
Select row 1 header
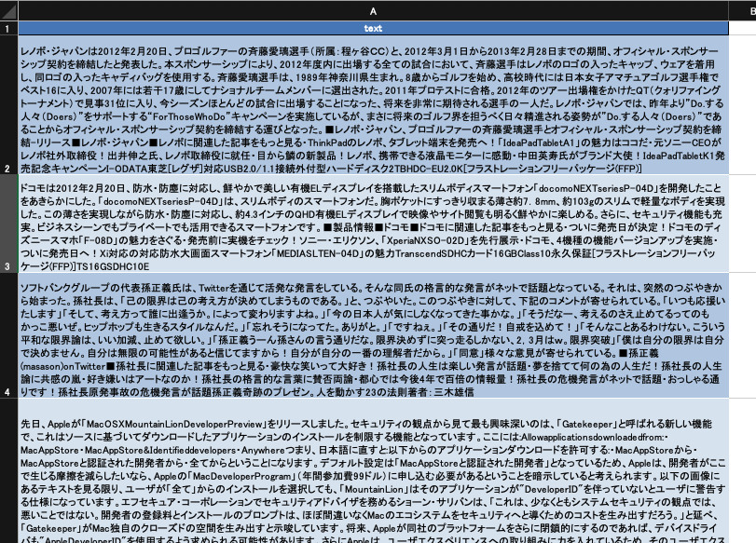[8, 28]
